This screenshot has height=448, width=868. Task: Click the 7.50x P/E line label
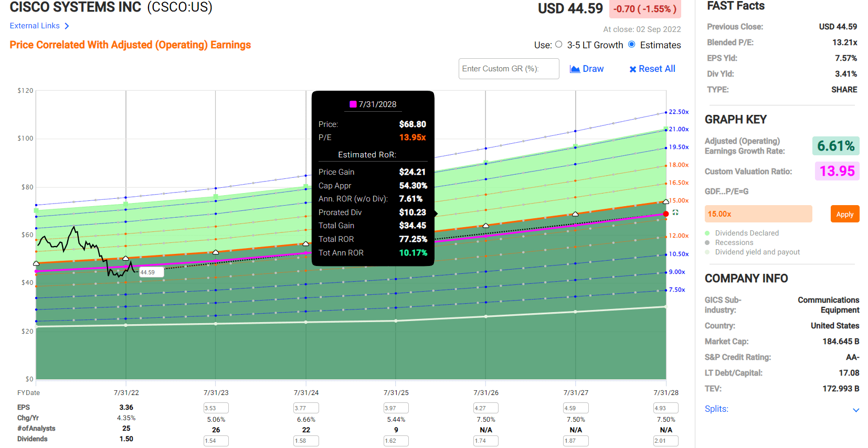[677, 290]
